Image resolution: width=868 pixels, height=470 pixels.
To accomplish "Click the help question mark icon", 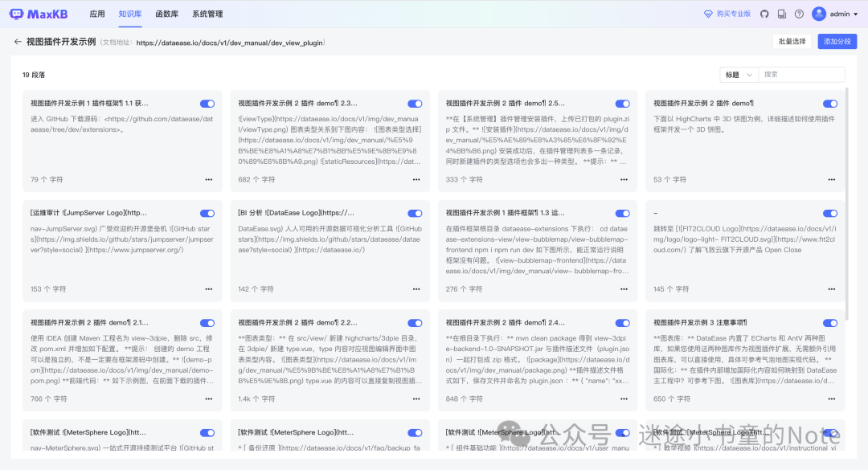I will point(799,14).
